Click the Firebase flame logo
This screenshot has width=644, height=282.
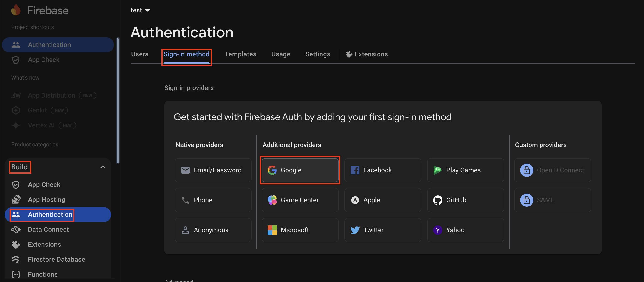(x=16, y=10)
